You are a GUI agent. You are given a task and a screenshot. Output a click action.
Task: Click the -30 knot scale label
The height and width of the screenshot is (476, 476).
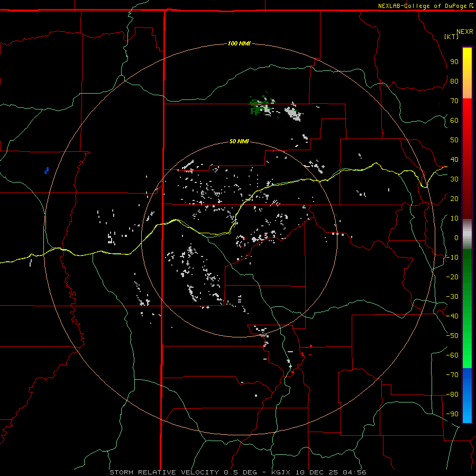(452, 297)
